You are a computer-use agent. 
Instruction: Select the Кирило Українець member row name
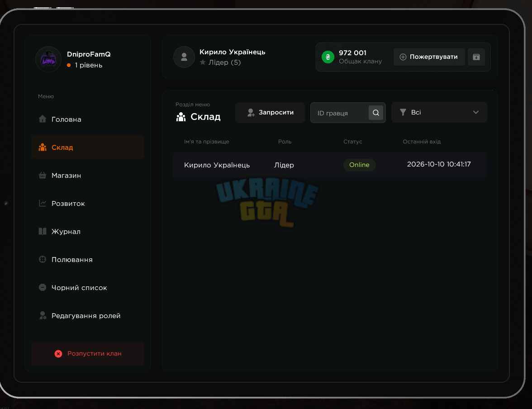pyautogui.click(x=217, y=165)
